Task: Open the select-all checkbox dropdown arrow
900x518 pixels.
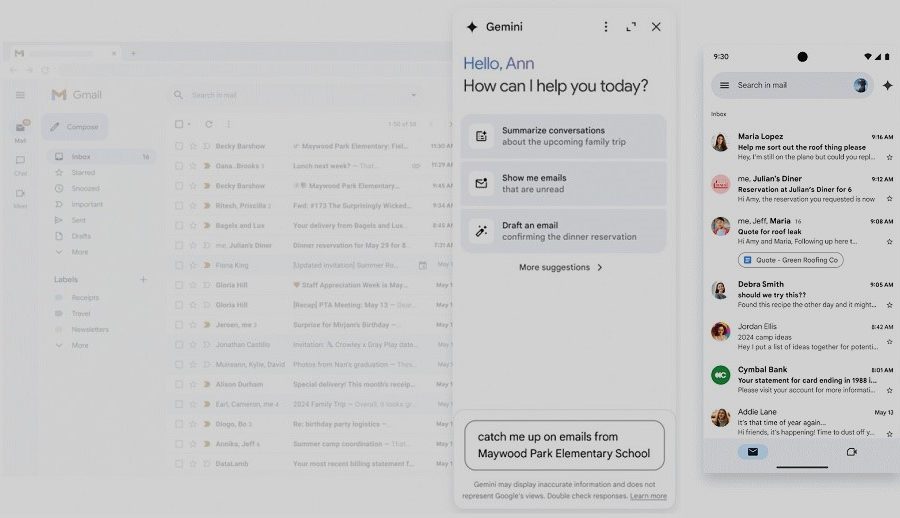Action: click(189, 124)
